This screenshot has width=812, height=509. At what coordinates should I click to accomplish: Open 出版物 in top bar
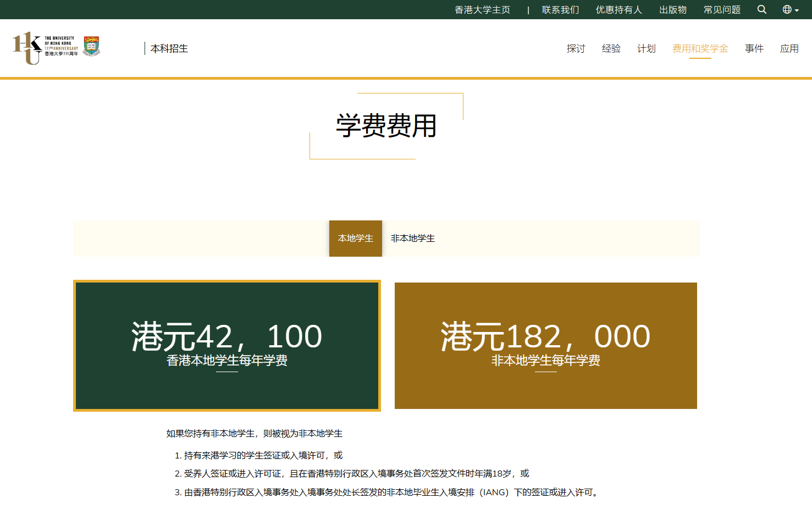coord(672,10)
